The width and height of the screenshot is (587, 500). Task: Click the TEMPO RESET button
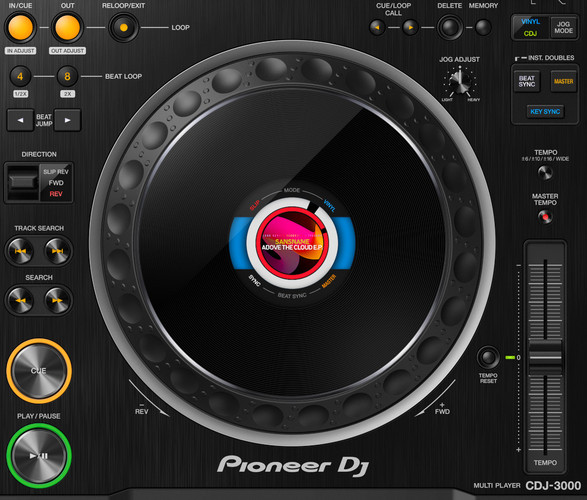click(x=488, y=357)
